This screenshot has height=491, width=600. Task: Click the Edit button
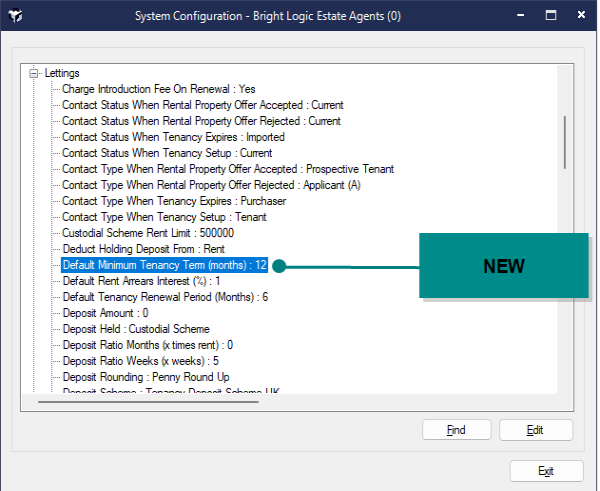tap(535, 430)
